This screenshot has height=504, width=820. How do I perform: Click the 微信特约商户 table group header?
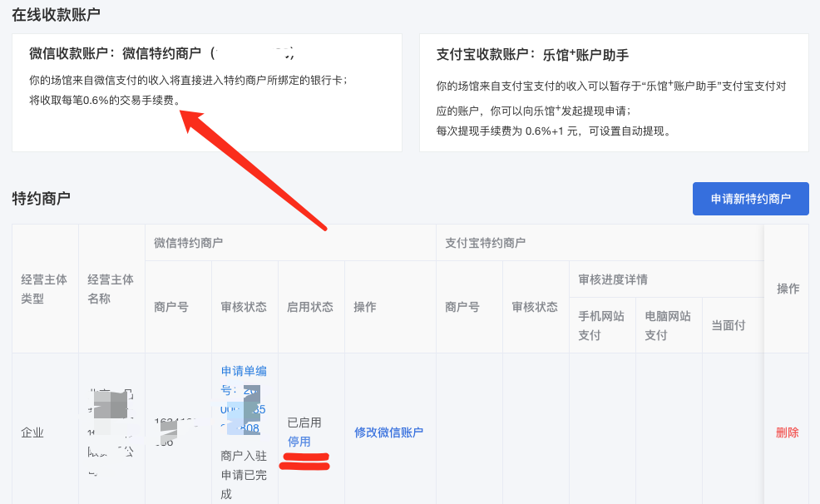[188, 243]
